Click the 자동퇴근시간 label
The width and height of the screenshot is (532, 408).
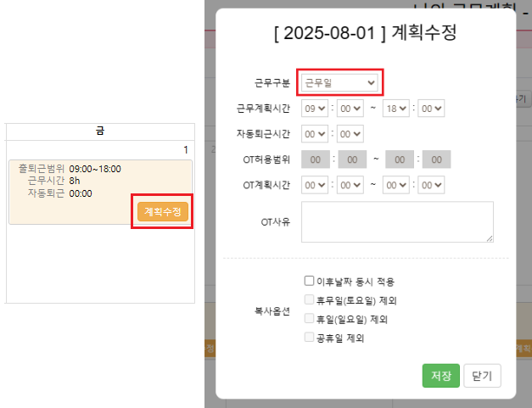click(x=263, y=134)
